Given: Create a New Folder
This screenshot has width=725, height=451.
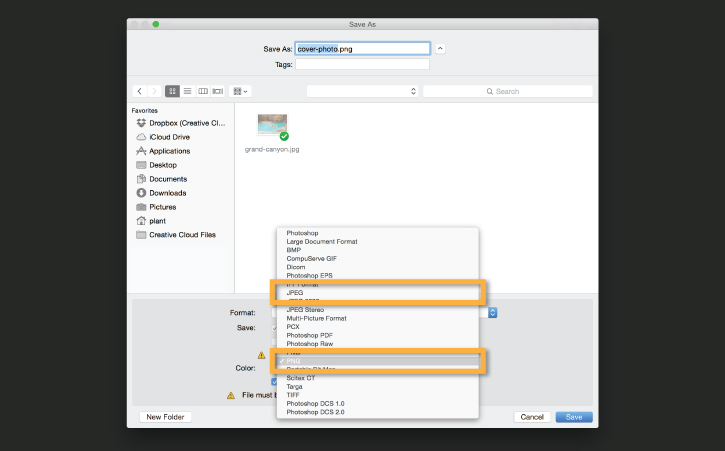Looking at the screenshot, I should click(x=165, y=417).
